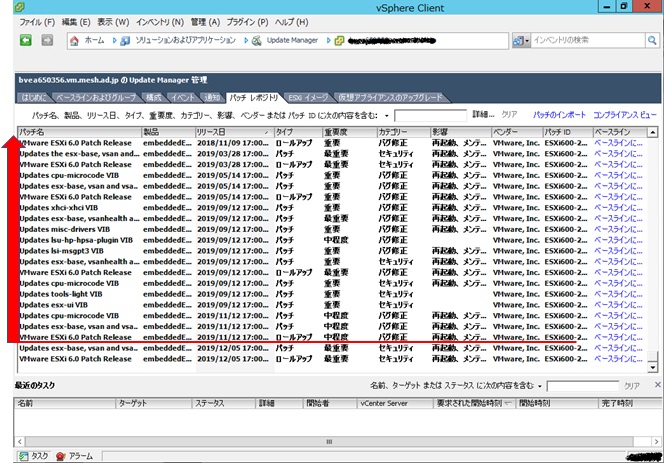Close the Recent Tasks panel X
Screen dimensions: 664x463
click(x=657, y=385)
